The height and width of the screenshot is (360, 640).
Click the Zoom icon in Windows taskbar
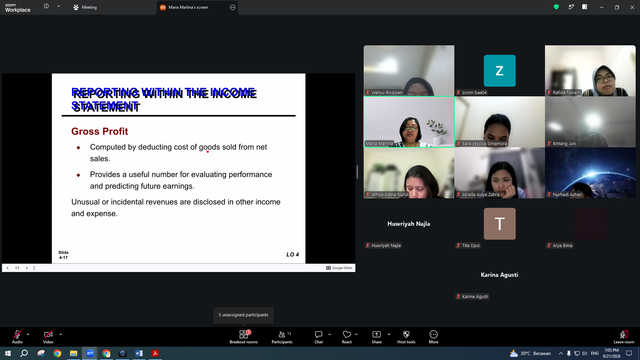click(x=90, y=353)
